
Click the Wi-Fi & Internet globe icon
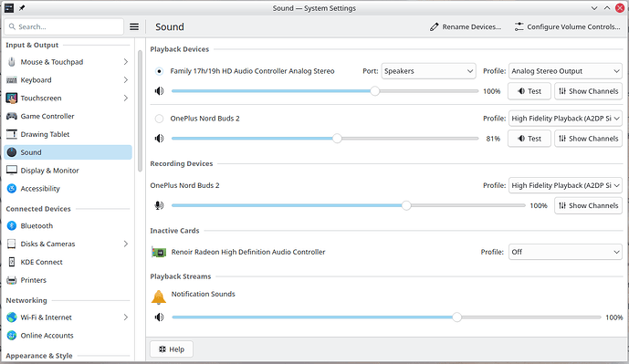coord(12,317)
